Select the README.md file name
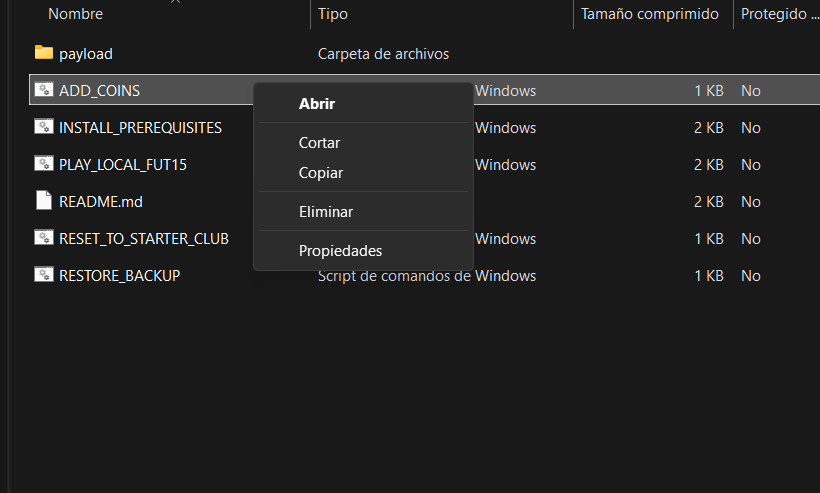The width and height of the screenshot is (820, 493). (x=100, y=202)
